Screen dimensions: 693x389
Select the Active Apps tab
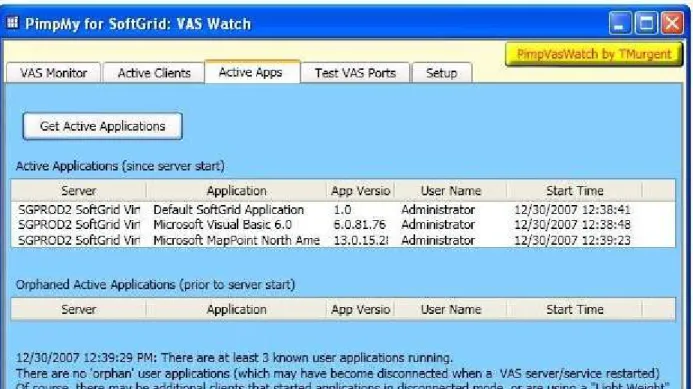tap(251, 72)
